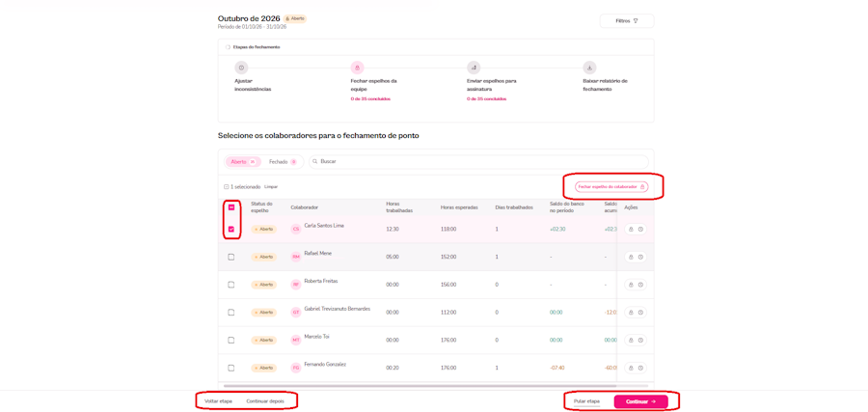The height and width of the screenshot is (412, 868).
Task: Click the 0 de 35 concluídos text under Fechar espelhos
Action: (370, 99)
